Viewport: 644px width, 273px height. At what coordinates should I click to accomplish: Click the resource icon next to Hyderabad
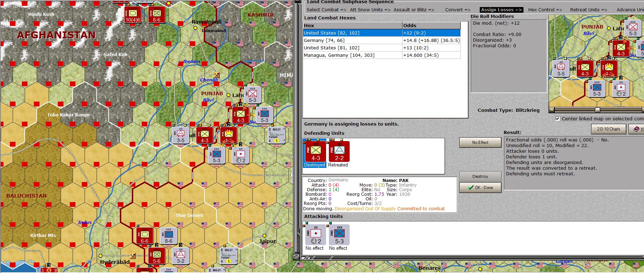pos(133,256)
